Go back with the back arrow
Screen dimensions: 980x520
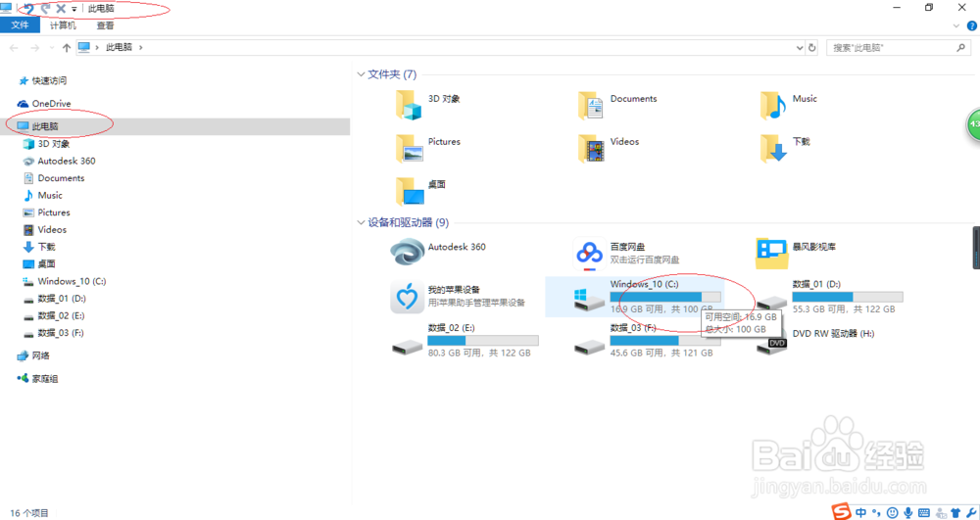coord(15,47)
